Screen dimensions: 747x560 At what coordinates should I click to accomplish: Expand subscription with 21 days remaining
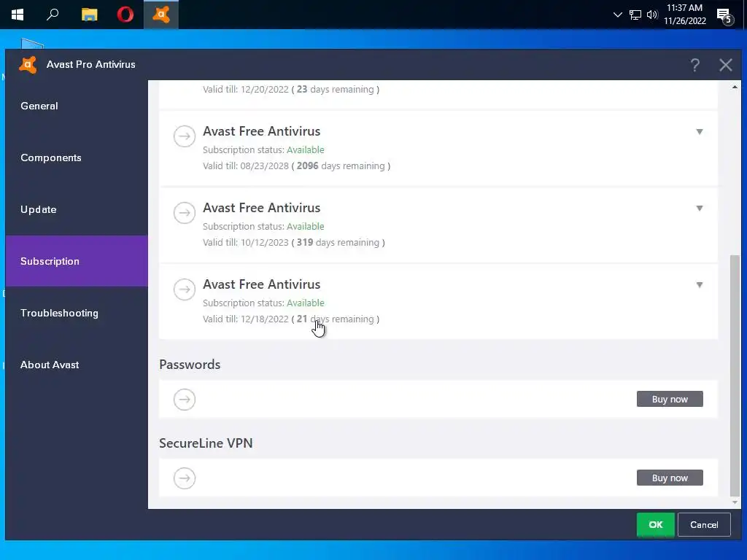click(x=700, y=285)
